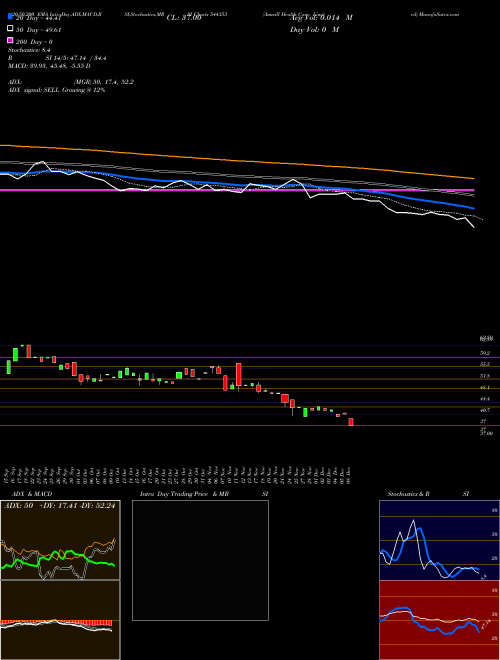Click the 'CL: 37.00' closing price label

(184, 18)
